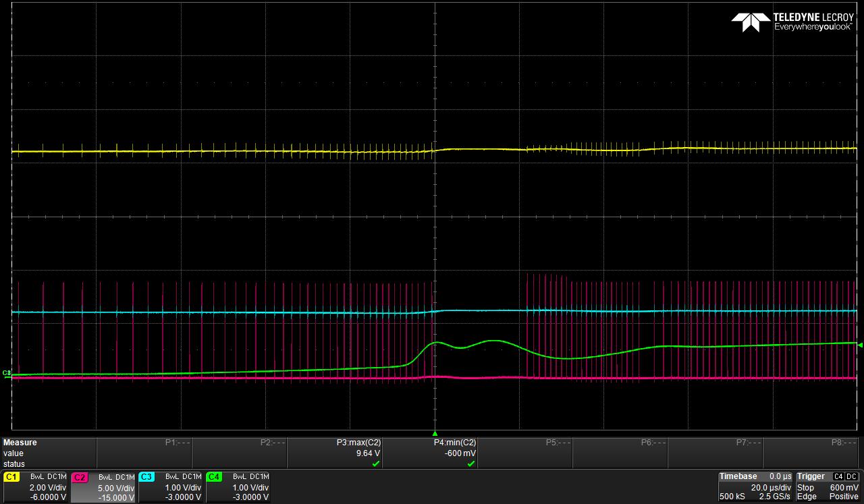Open the Trigger descriptor box
Screen dimensions: 864x504
(x=828, y=487)
